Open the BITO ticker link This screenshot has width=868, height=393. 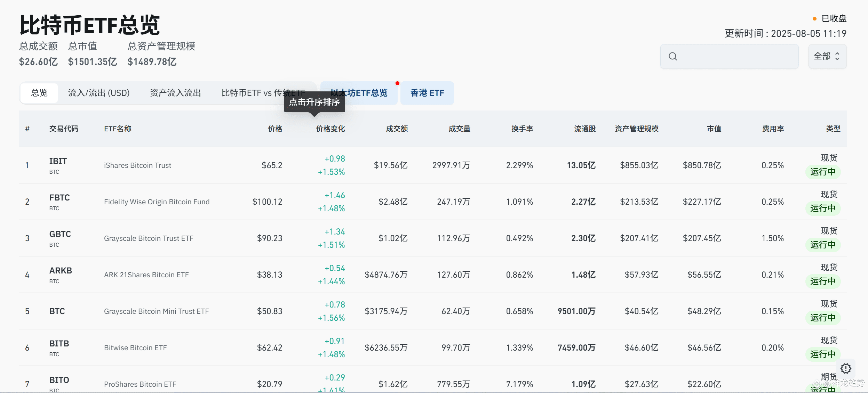click(59, 380)
